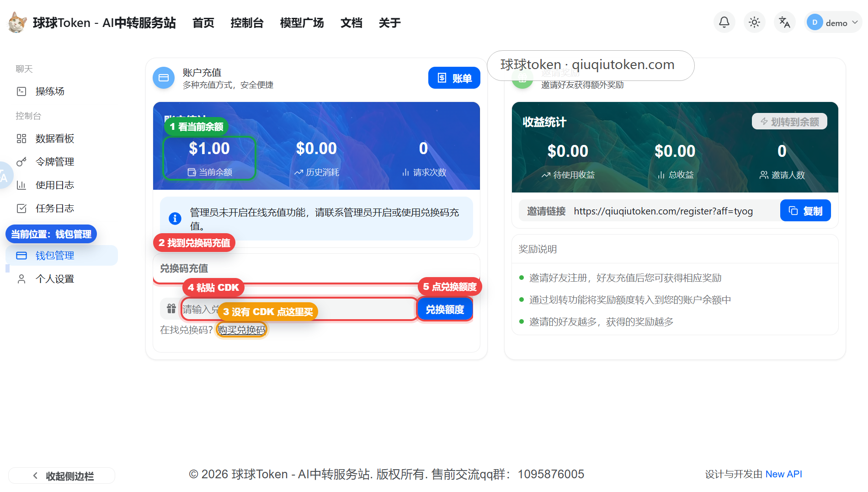The image size is (868, 492).
Task: Click the 待使用收益 trend icon
Action: click(x=546, y=175)
